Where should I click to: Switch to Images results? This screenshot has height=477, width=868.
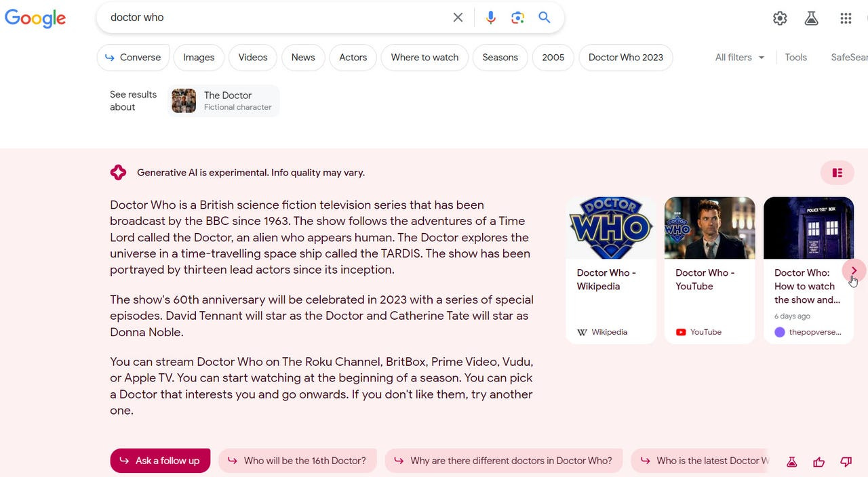pyautogui.click(x=199, y=58)
